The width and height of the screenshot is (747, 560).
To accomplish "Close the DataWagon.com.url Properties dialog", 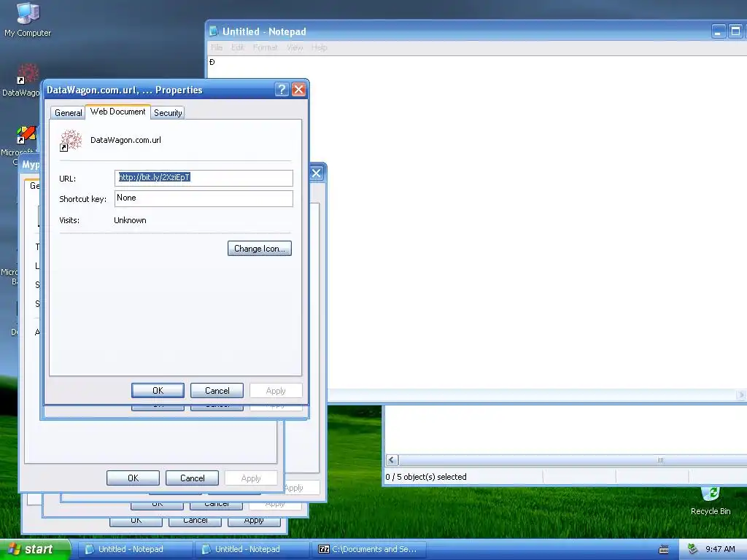I will tap(298, 90).
